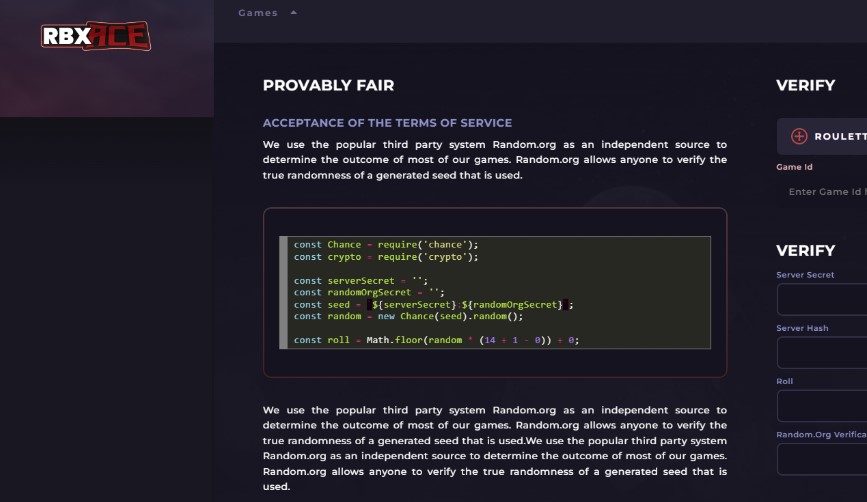Click the Random.Org Verification input box
This screenshot has width=867, height=502.
point(822,459)
